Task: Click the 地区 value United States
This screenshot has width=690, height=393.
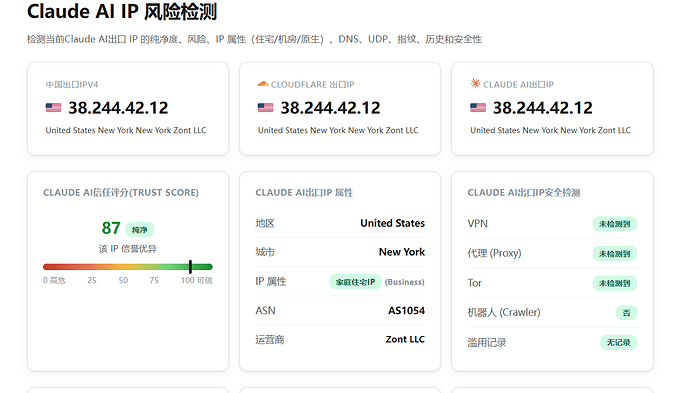Action: pos(393,223)
